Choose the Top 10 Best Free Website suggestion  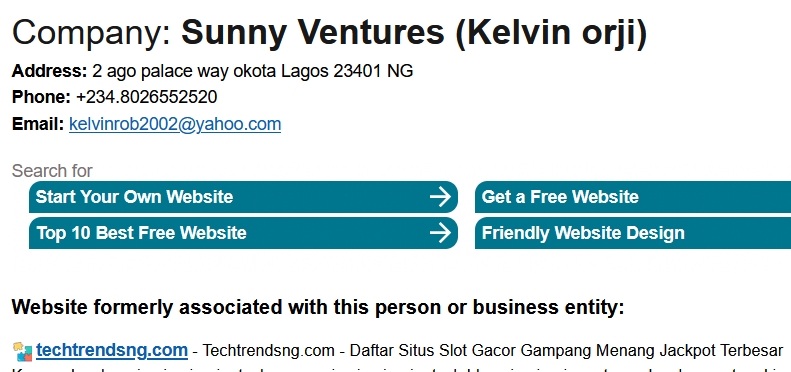[243, 233]
